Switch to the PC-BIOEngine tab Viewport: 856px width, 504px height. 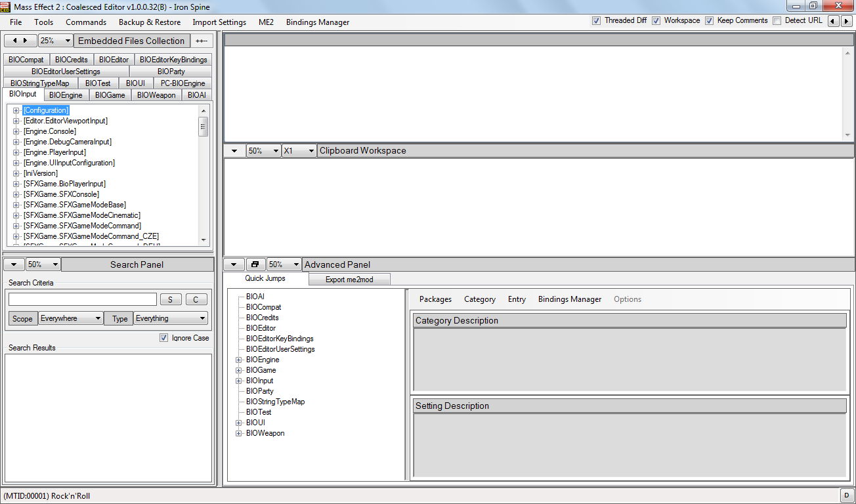(x=183, y=83)
